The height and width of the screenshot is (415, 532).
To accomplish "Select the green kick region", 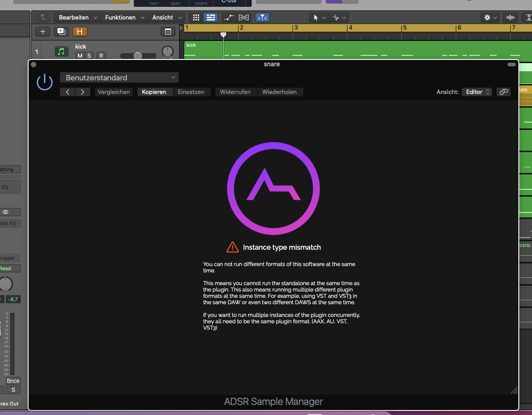I will point(357,50).
